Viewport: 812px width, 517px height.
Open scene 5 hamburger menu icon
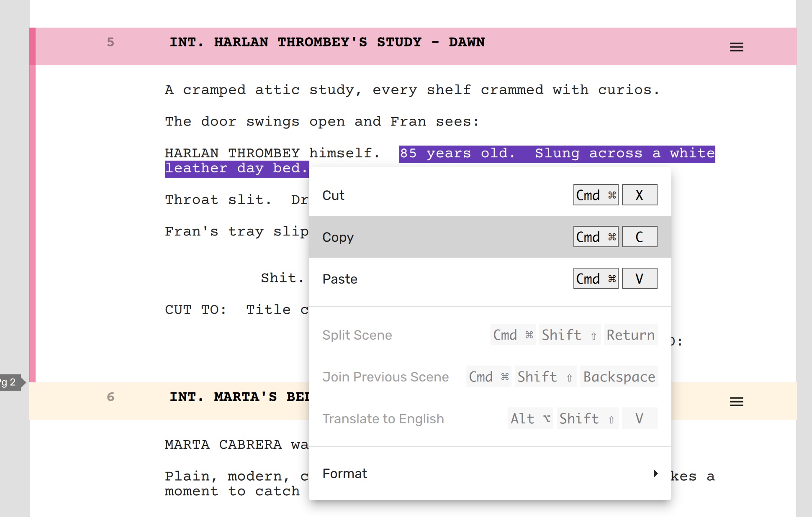(736, 47)
